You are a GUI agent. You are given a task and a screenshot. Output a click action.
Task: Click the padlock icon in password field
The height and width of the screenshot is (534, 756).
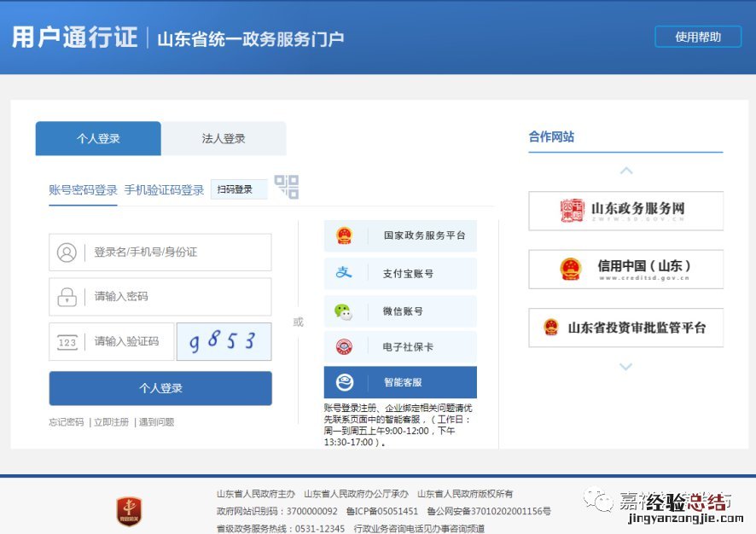click(67, 297)
